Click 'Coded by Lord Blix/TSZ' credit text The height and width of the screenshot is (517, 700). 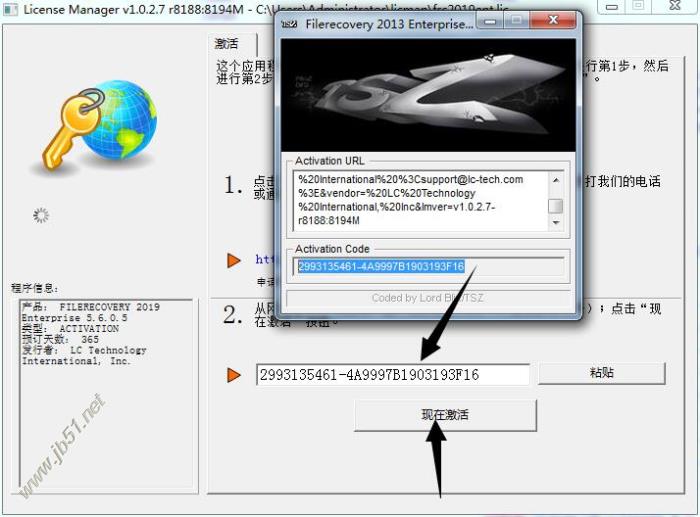(x=428, y=298)
